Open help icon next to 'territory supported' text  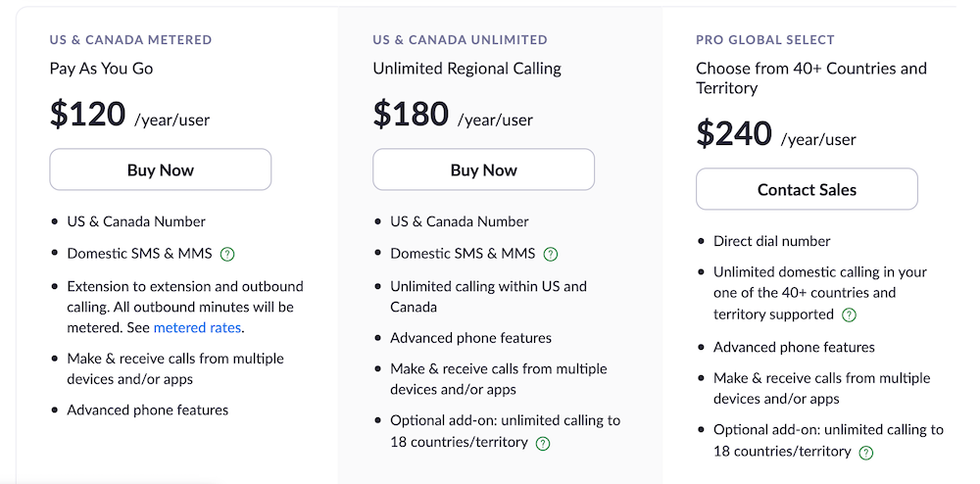pyautogui.click(x=849, y=315)
